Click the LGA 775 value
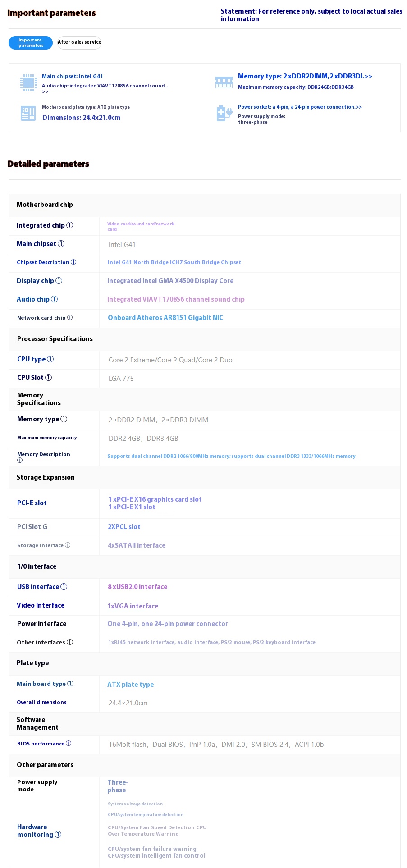The width and height of the screenshot is (407, 868). pyautogui.click(x=121, y=379)
